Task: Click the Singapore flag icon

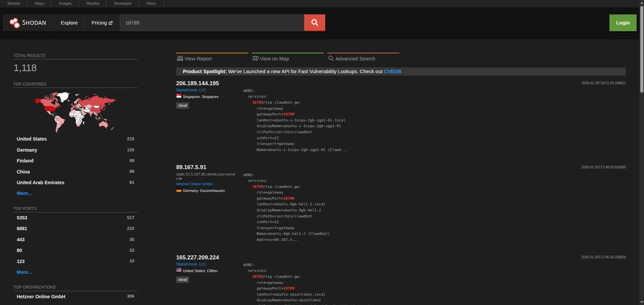Action: point(179,96)
